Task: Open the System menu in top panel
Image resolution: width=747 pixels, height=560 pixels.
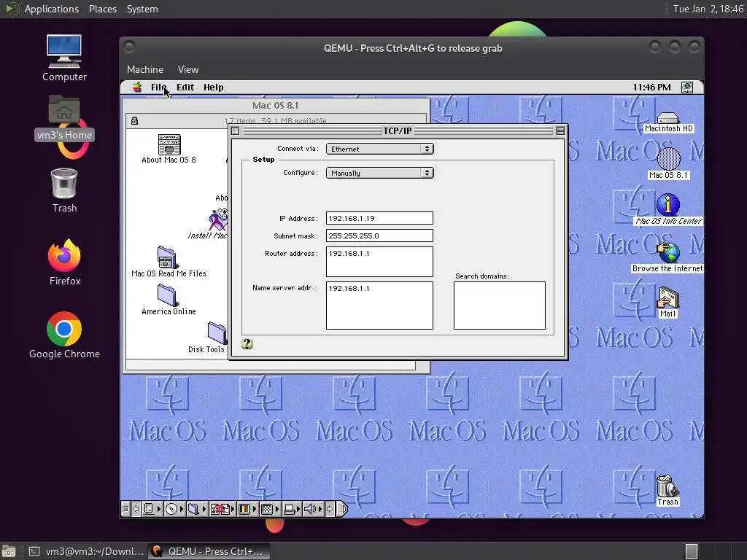Action: point(142,9)
